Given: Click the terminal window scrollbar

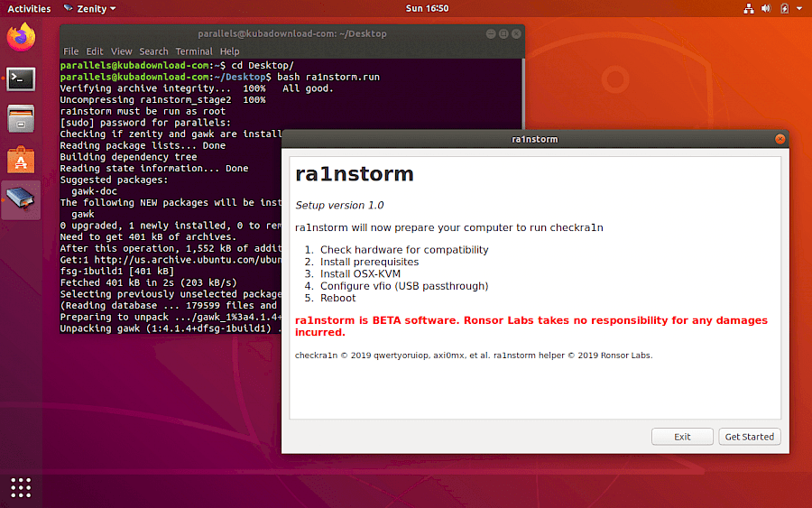Looking at the screenshot, I should click(x=523, y=94).
